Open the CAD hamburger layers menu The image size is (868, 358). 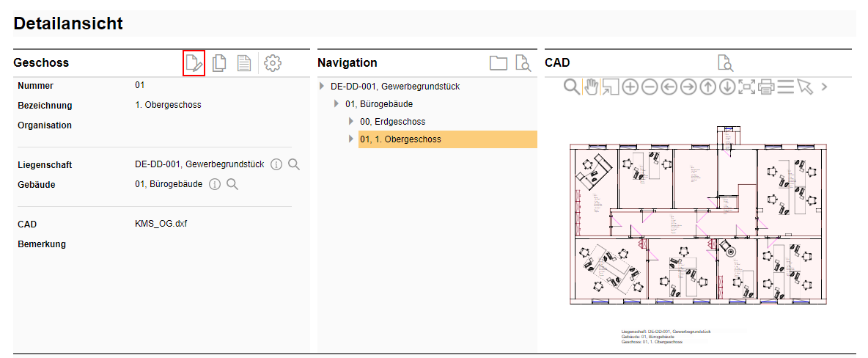786,87
